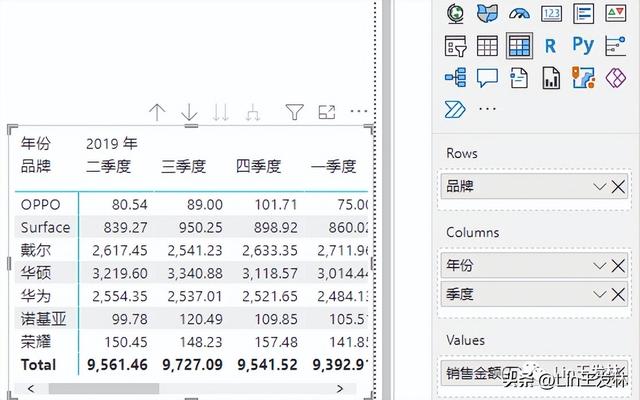Select the slicer visual
The image size is (640, 400).
click(455, 46)
